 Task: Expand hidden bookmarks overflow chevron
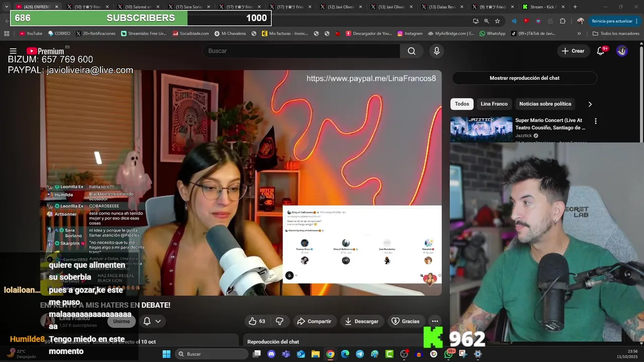coord(579,34)
